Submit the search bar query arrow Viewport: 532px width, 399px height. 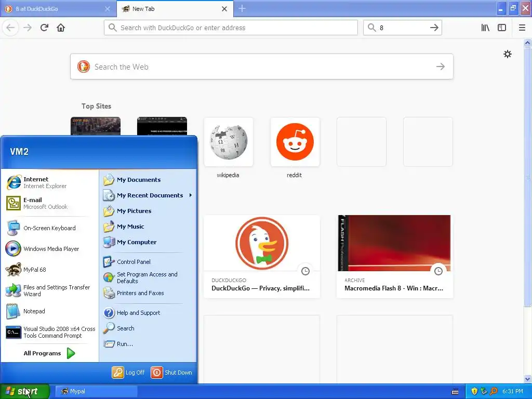coord(434,28)
